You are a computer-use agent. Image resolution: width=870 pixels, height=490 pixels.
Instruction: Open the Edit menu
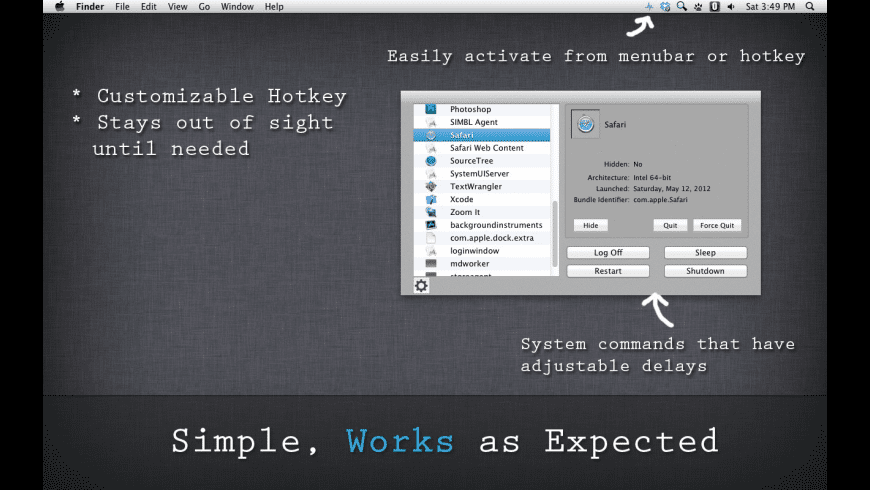point(148,7)
